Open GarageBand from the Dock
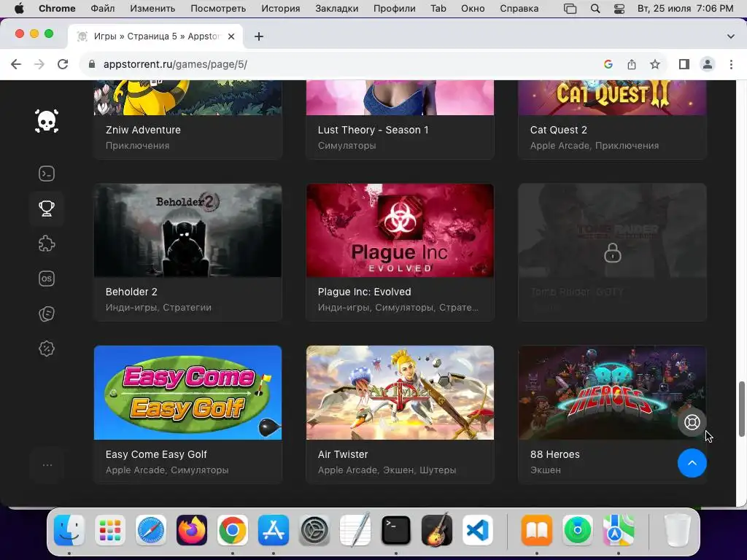 437,530
